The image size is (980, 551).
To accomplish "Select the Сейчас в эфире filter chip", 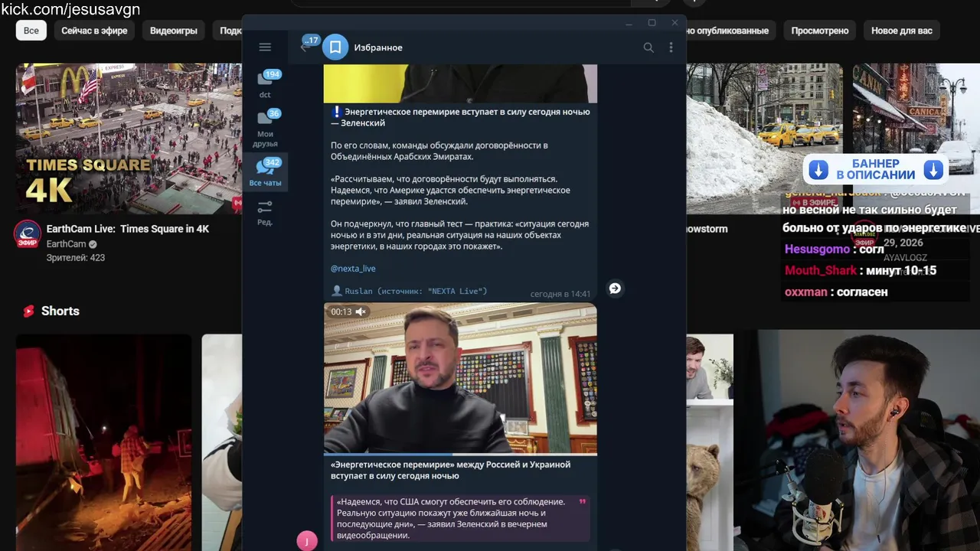I will (94, 31).
